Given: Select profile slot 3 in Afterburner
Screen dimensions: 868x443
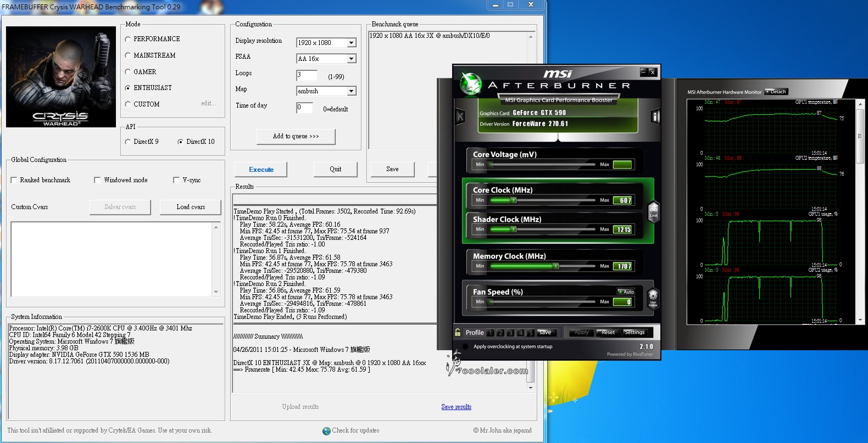Looking at the screenshot, I should (x=510, y=333).
